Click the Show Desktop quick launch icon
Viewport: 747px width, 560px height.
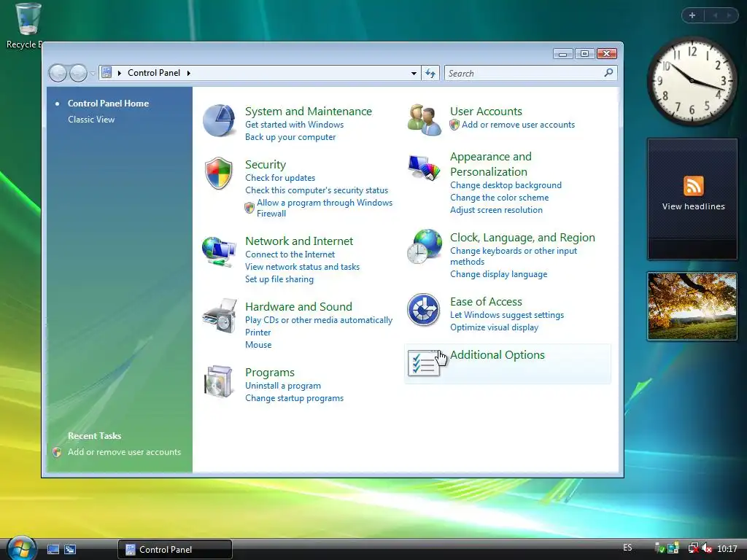(x=53, y=549)
